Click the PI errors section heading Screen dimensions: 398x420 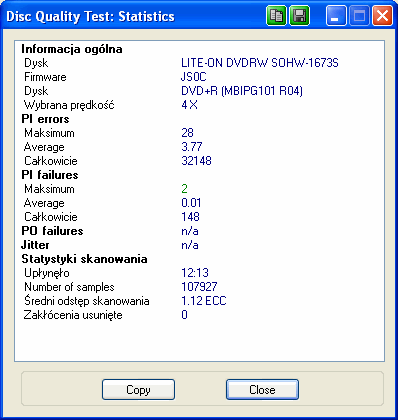coord(45,119)
